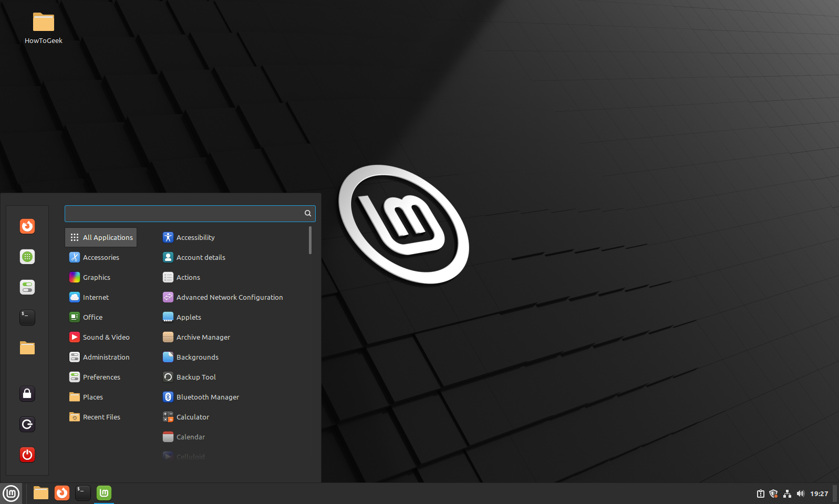Click the application list scrollbar
This screenshot has width=839, height=504.
310,240
